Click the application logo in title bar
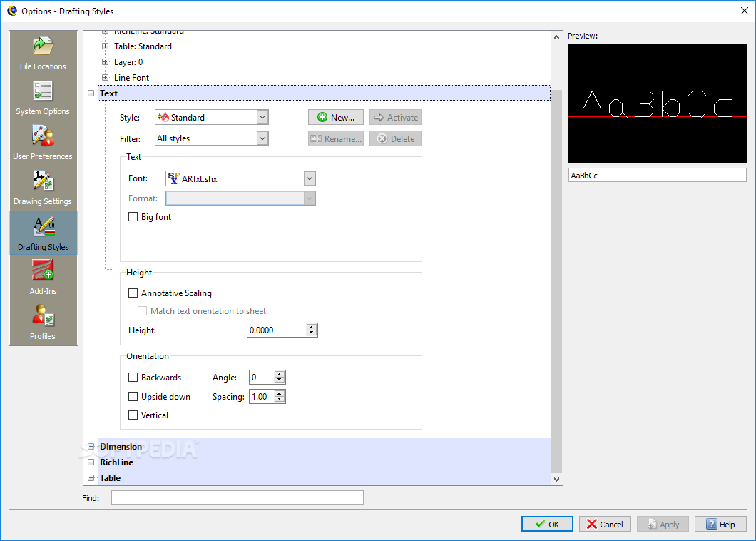The image size is (756, 541). [11, 11]
